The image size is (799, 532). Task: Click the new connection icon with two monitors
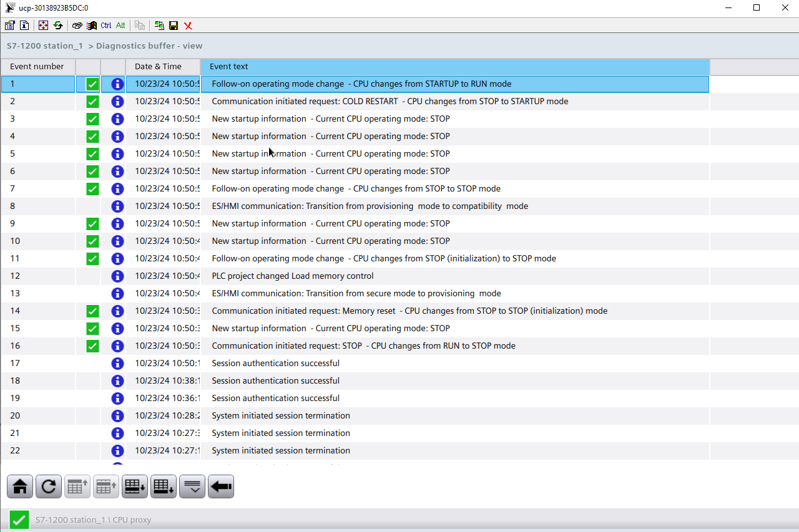(x=159, y=26)
